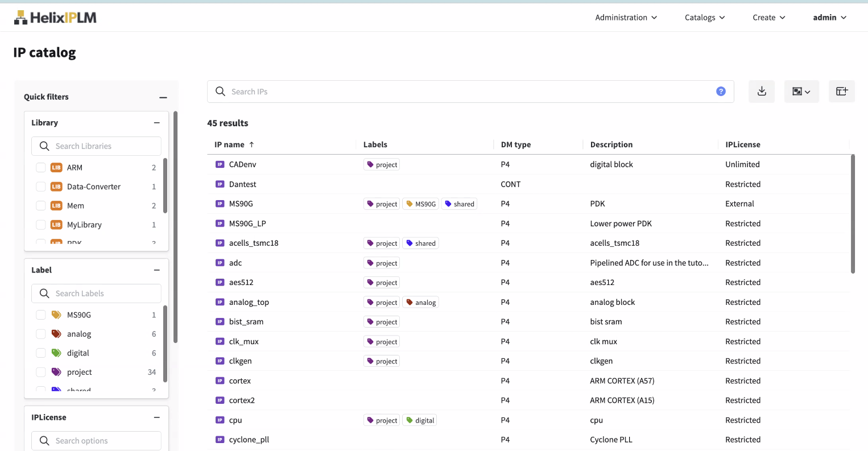The image size is (868, 451).
Task: Open the Administration menu
Action: (x=626, y=18)
